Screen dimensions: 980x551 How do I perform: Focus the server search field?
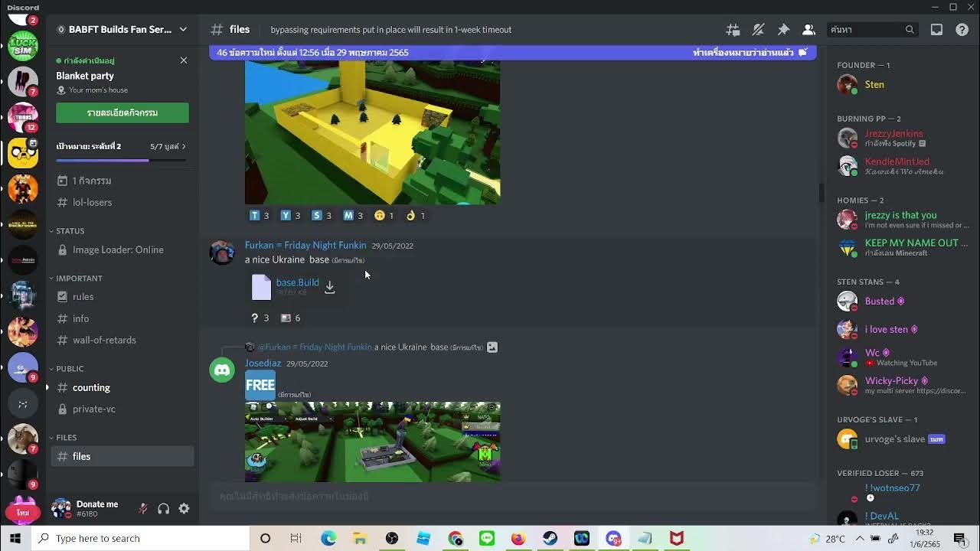[x=872, y=30]
